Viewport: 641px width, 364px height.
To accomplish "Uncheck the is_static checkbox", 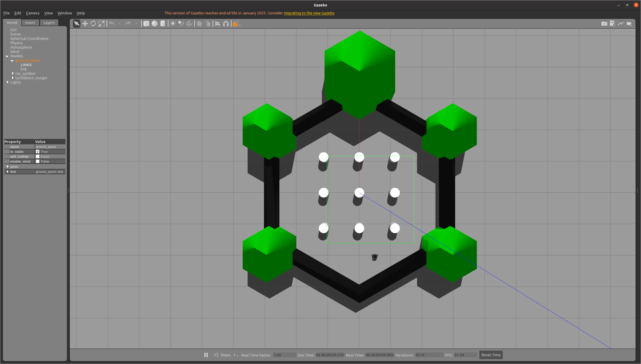I will pyautogui.click(x=38, y=152).
